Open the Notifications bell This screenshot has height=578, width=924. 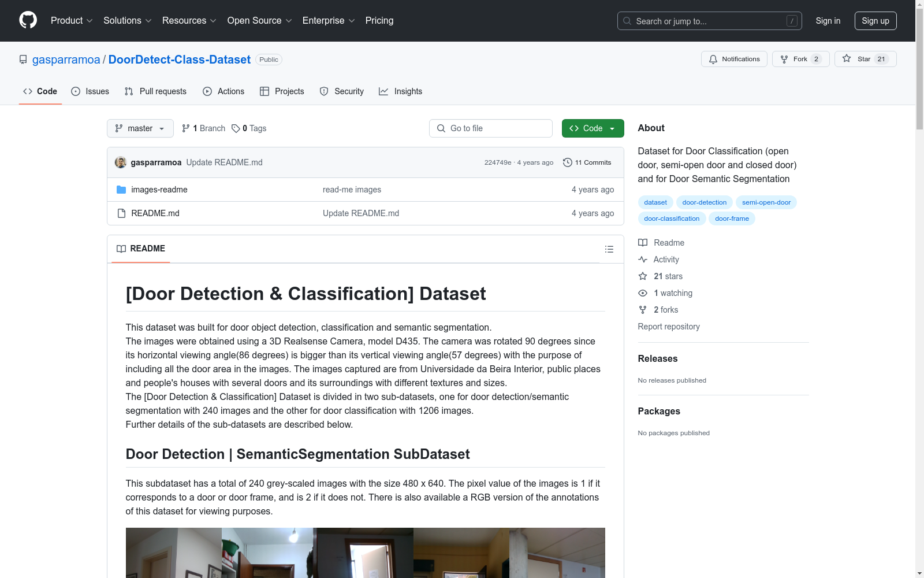733,59
